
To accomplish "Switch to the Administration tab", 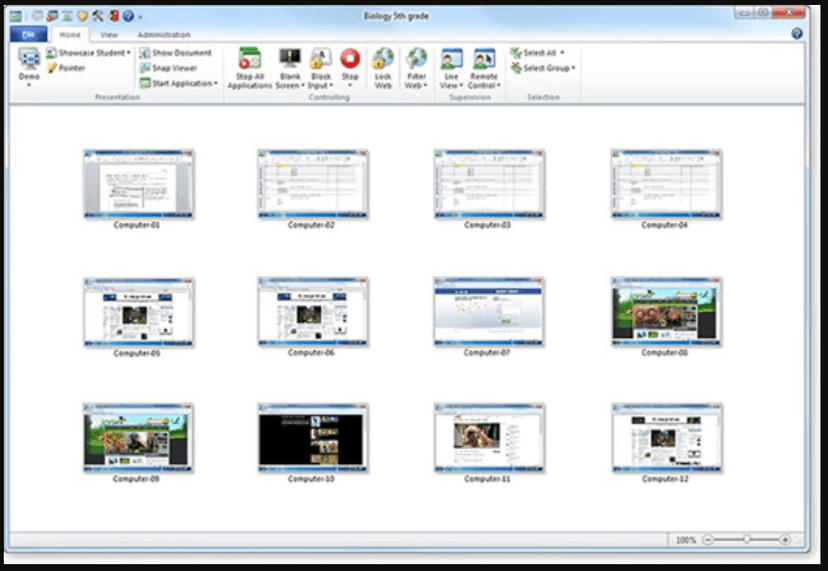I will [164, 34].
